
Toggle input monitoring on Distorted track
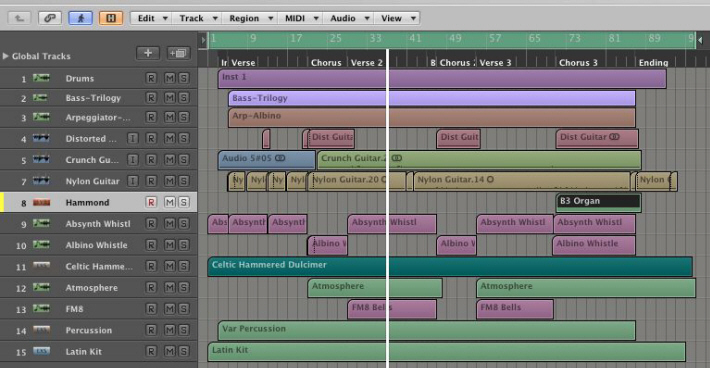(x=133, y=139)
